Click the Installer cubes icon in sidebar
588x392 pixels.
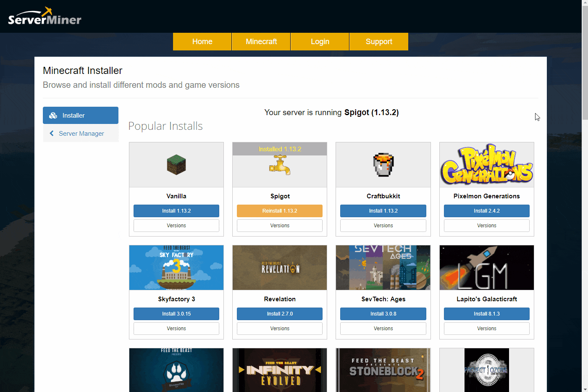(53, 116)
